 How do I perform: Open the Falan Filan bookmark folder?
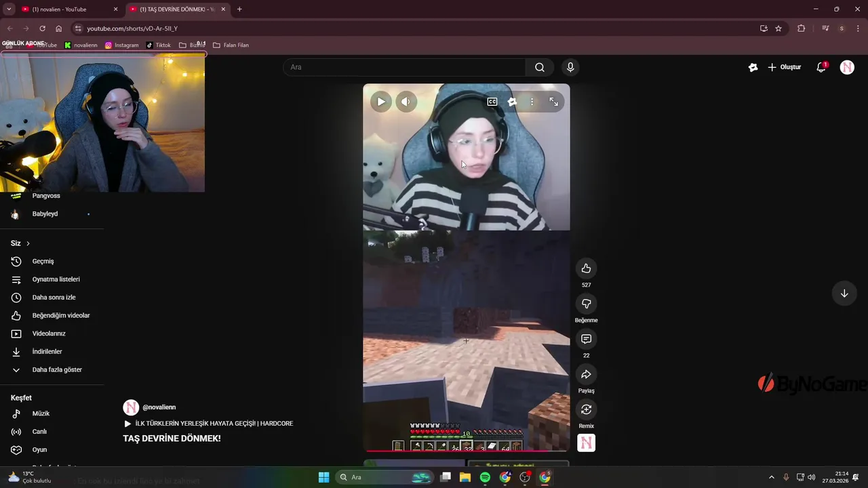(x=231, y=45)
